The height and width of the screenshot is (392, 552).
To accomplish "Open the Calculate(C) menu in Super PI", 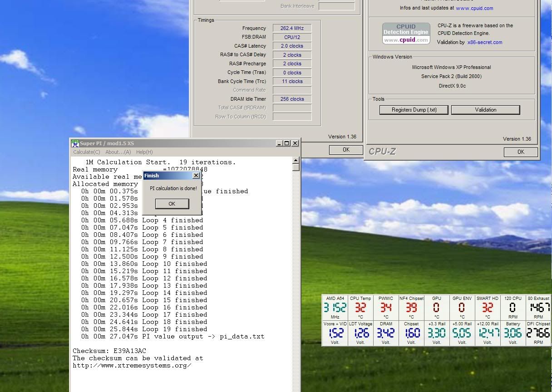I will [x=86, y=152].
